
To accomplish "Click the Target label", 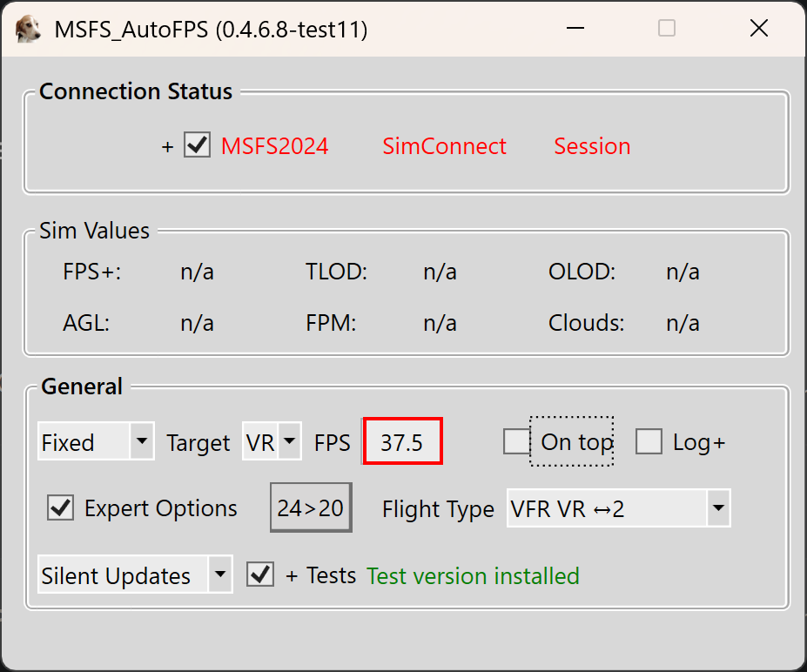I will pos(198,443).
